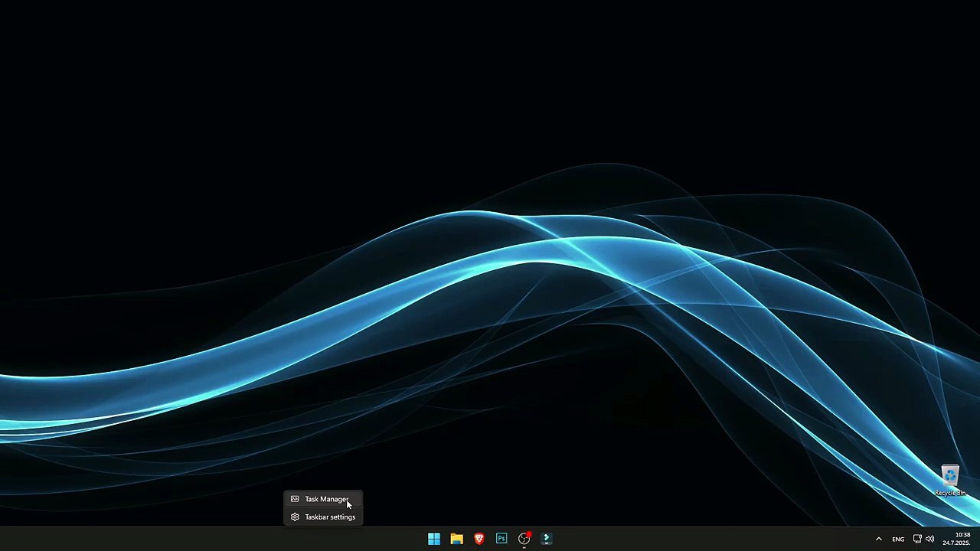The width and height of the screenshot is (980, 551).
Task: Click the Recycle Bin text label
Action: [950, 493]
